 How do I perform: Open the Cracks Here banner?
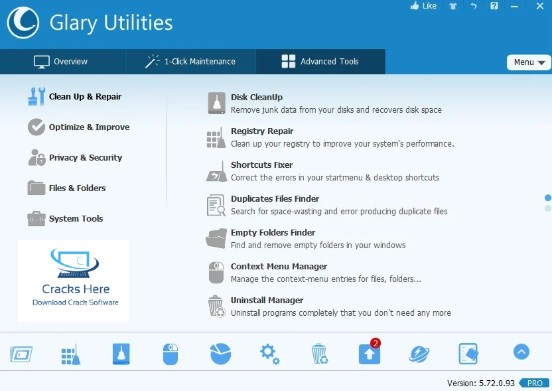pos(74,281)
